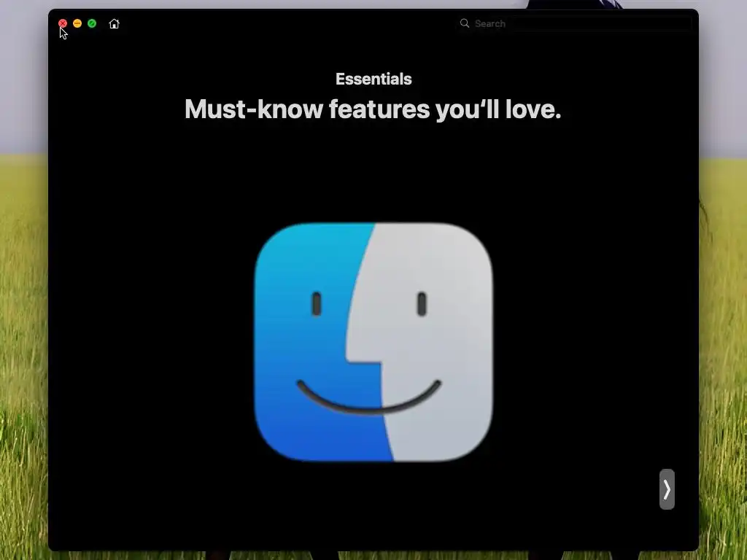
Task: Click the magnifying glass search icon
Action: click(465, 23)
